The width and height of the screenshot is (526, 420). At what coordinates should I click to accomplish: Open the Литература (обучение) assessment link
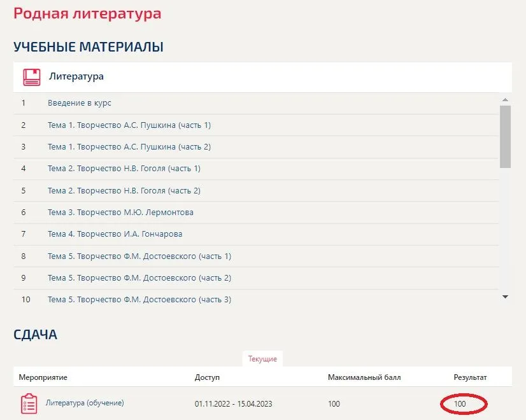click(85, 403)
